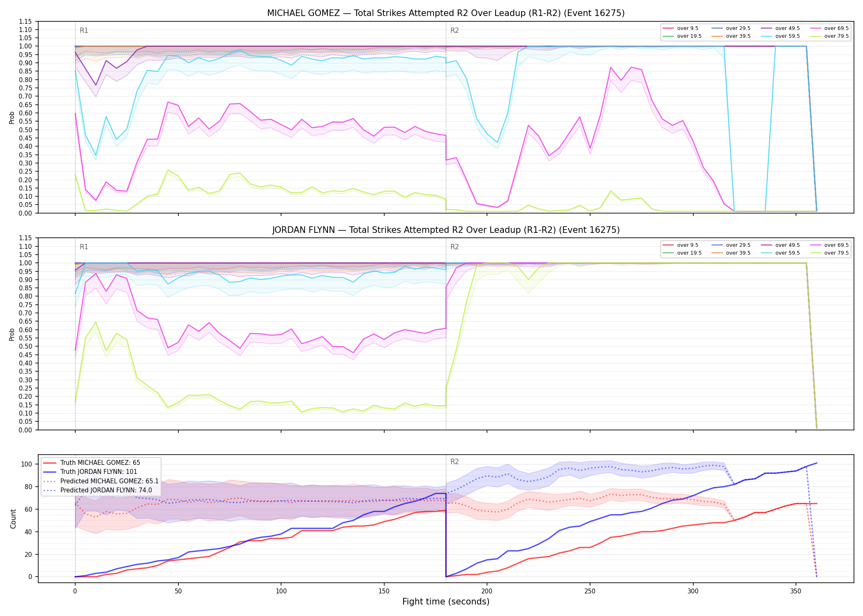Click Count axis tick label '80'
Image resolution: width=863 pixels, height=616 pixels.
click(x=28, y=487)
